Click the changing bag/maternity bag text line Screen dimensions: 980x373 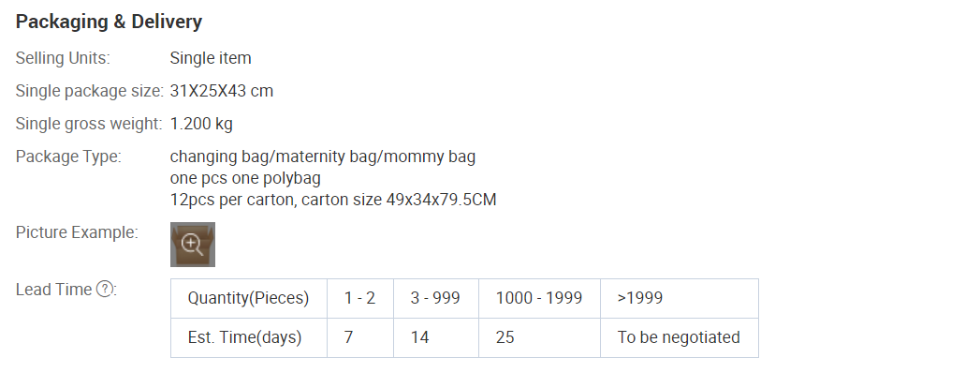point(323,157)
